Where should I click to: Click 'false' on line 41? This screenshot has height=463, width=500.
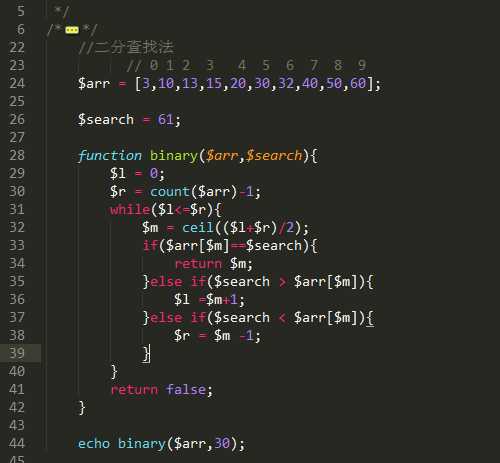tap(186, 389)
